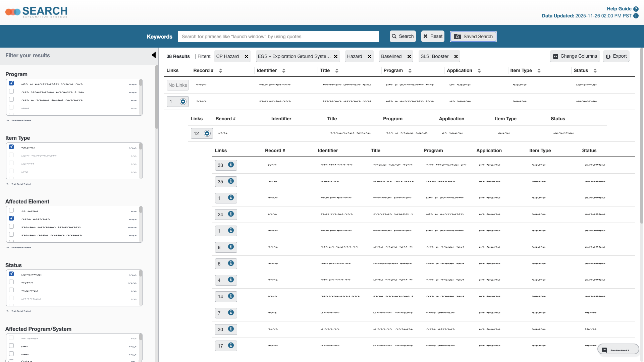Collapse the expanded row with 1 link
The height and width of the screenshot is (362, 644).
pyautogui.click(x=183, y=102)
